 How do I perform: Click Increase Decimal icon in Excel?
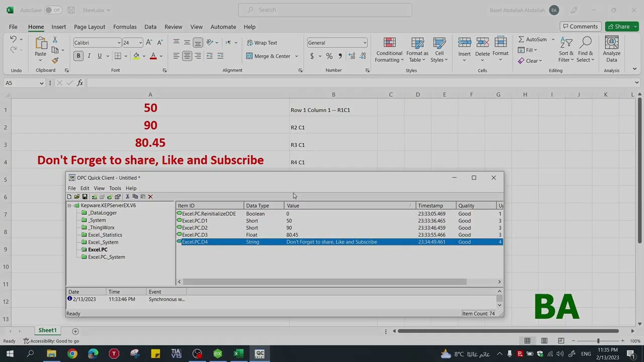[x=351, y=56]
